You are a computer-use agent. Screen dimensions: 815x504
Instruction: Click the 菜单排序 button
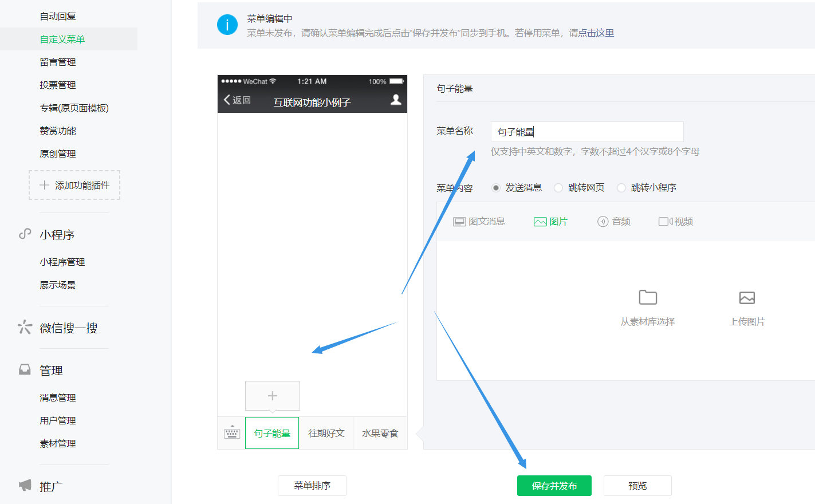pyautogui.click(x=312, y=486)
